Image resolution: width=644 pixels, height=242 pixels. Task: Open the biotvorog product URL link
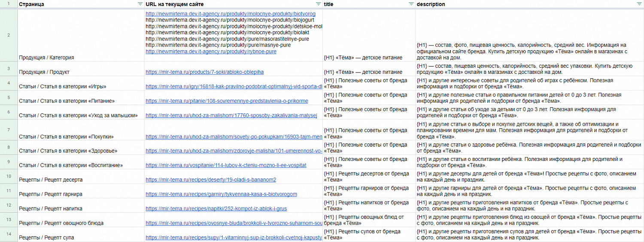pyautogui.click(x=231, y=14)
